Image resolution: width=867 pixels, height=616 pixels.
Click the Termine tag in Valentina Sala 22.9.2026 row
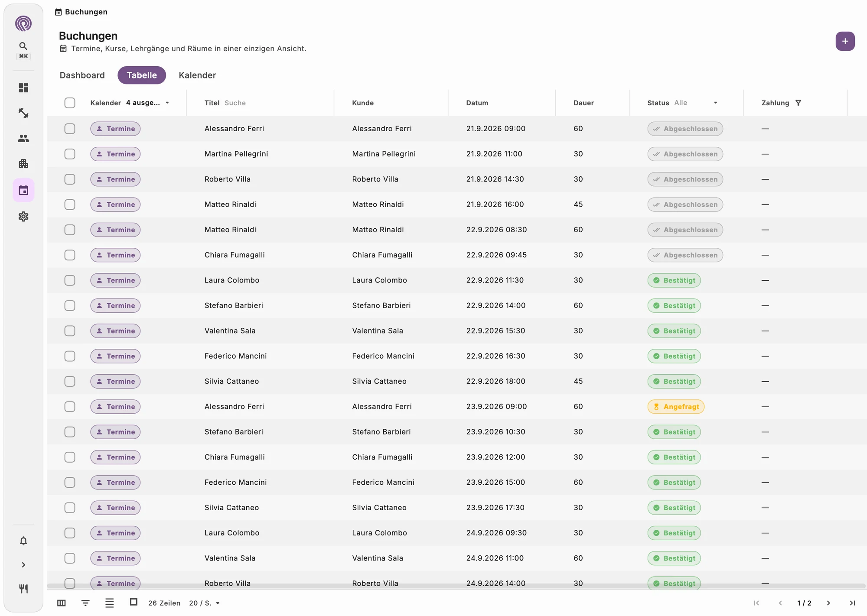point(115,331)
